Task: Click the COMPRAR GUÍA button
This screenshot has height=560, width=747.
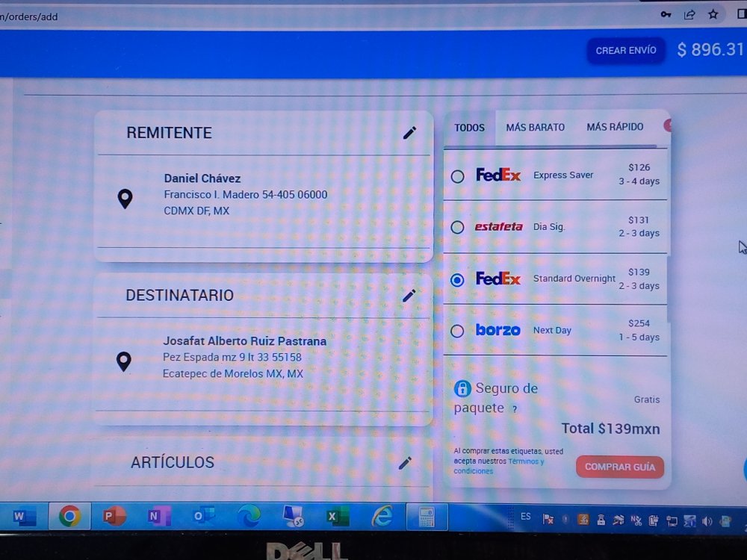Action: pos(620,467)
